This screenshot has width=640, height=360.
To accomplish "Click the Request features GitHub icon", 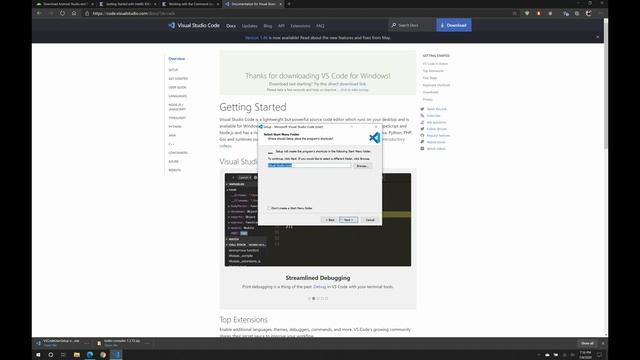I will pos(422,135).
